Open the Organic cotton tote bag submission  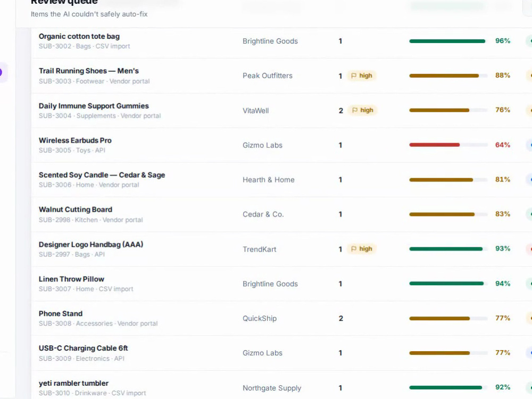[79, 36]
